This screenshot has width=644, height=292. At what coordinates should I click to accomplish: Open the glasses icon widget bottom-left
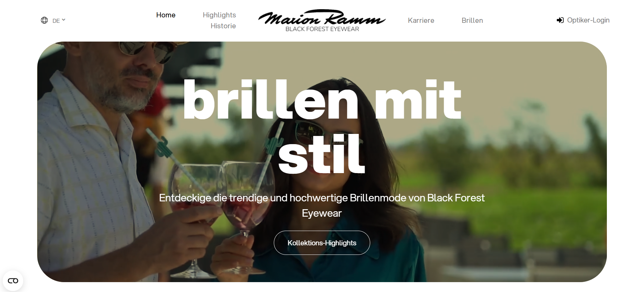(13, 281)
